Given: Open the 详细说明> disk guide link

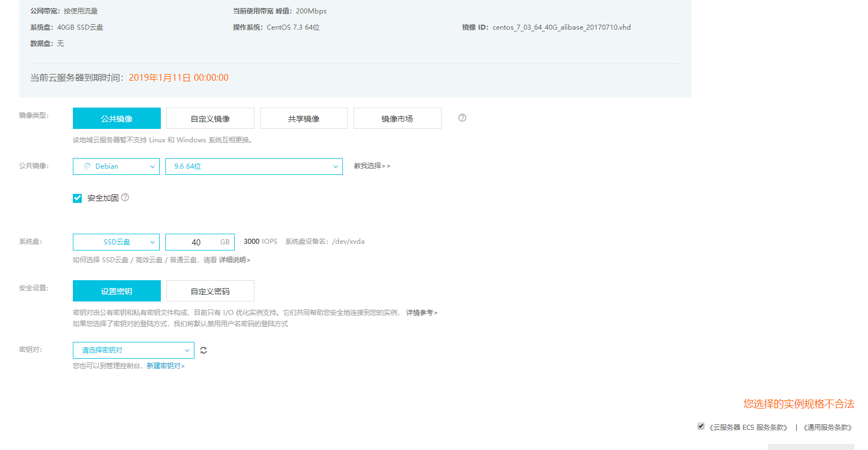Looking at the screenshot, I should coord(235,260).
